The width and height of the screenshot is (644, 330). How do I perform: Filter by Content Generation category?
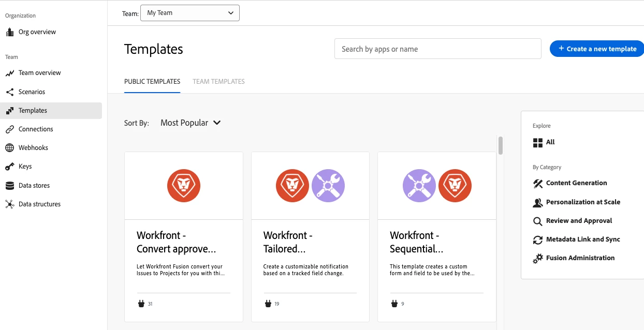[x=576, y=183]
